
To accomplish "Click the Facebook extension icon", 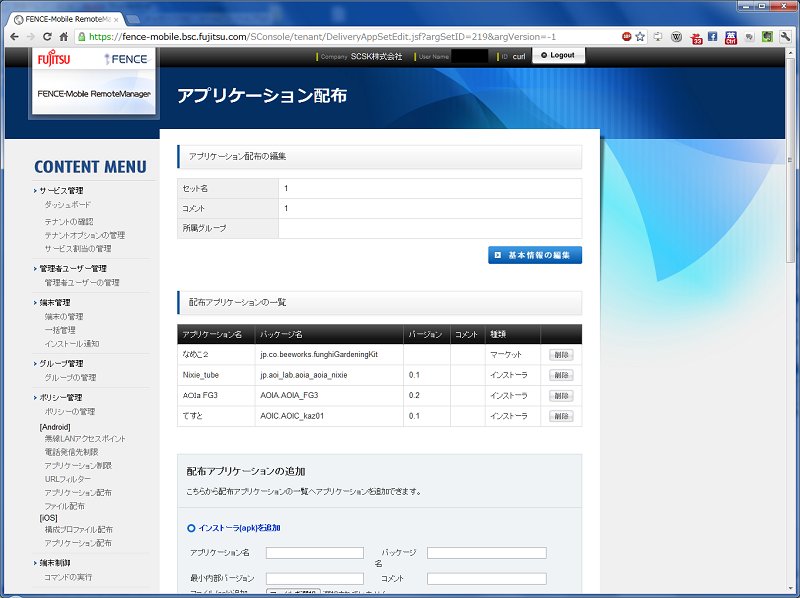I will (713, 36).
